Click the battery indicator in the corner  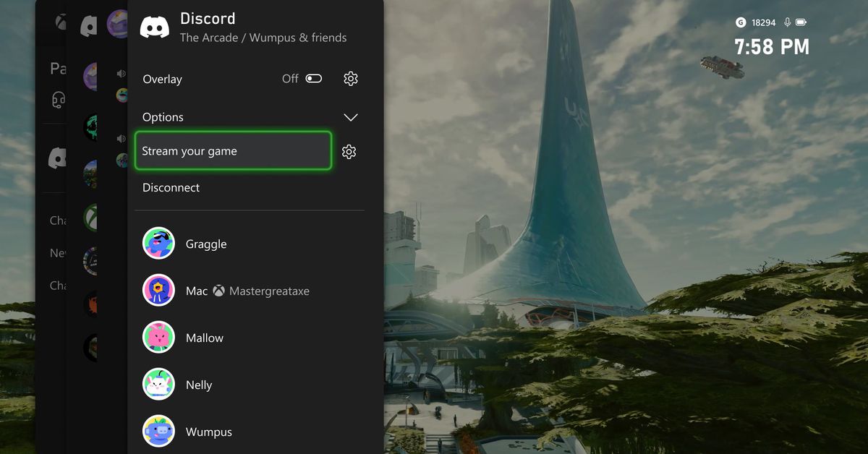tap(801, 22)
